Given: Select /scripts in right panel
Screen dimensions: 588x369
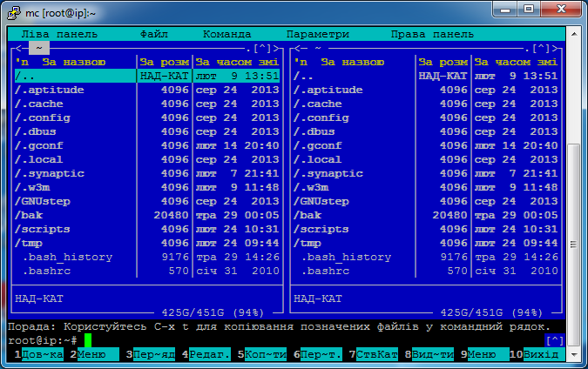Looking at the screenshot, I should coord(426,229).
